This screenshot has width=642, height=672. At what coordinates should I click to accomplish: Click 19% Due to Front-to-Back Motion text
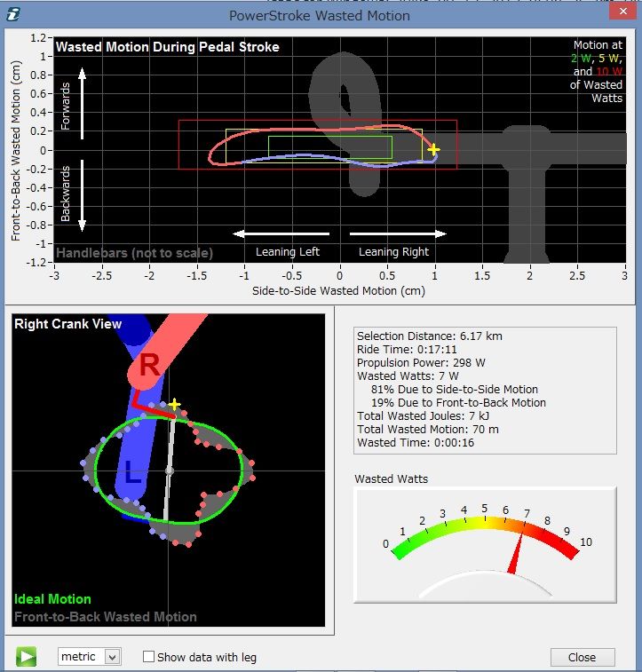(458, 402)
